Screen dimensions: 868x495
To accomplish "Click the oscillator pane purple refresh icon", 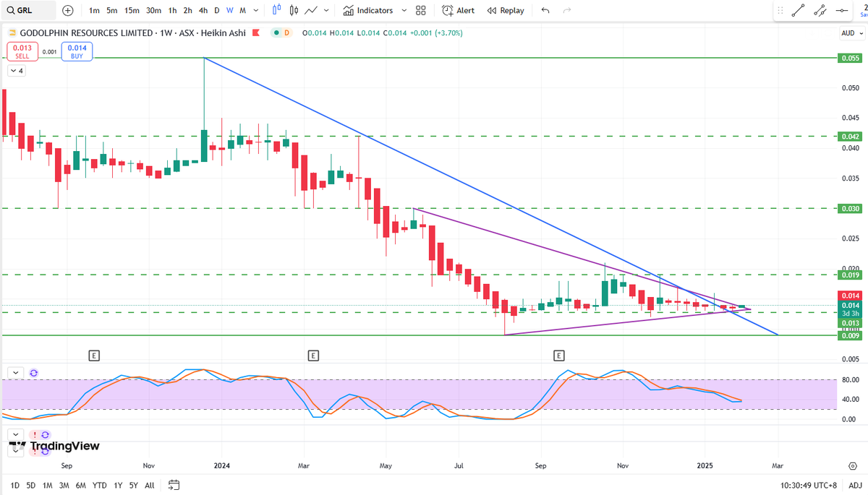I will (33, 373).
